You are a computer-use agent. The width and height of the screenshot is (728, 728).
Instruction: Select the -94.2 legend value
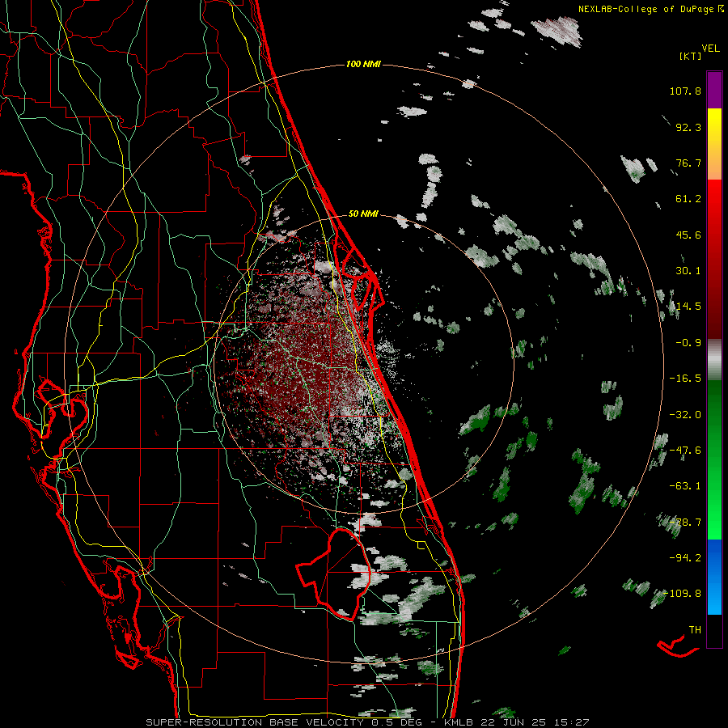pyautogui.click(x=685, y=557)
